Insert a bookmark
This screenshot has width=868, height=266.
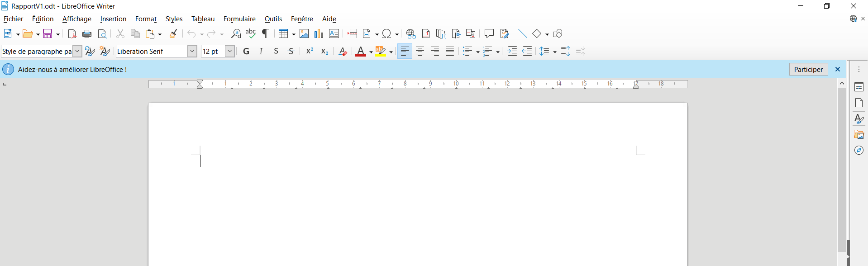[456, 33]
